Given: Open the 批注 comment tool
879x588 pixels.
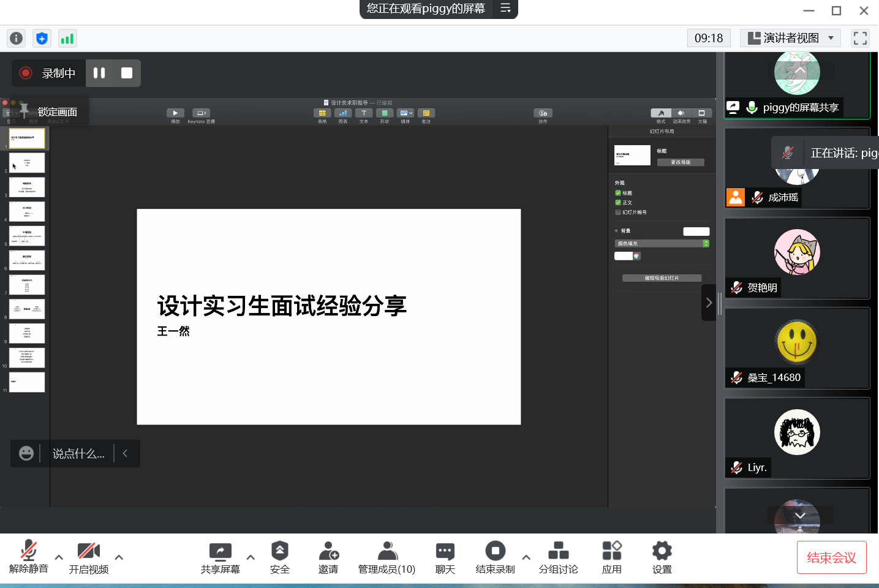Looking at the screenshot, I should coord(426,113).
